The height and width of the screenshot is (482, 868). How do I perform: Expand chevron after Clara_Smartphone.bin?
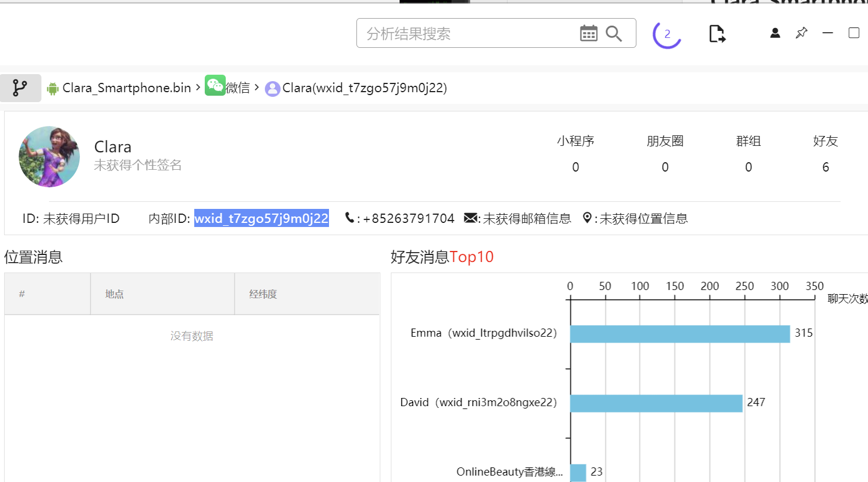point(198,87)
